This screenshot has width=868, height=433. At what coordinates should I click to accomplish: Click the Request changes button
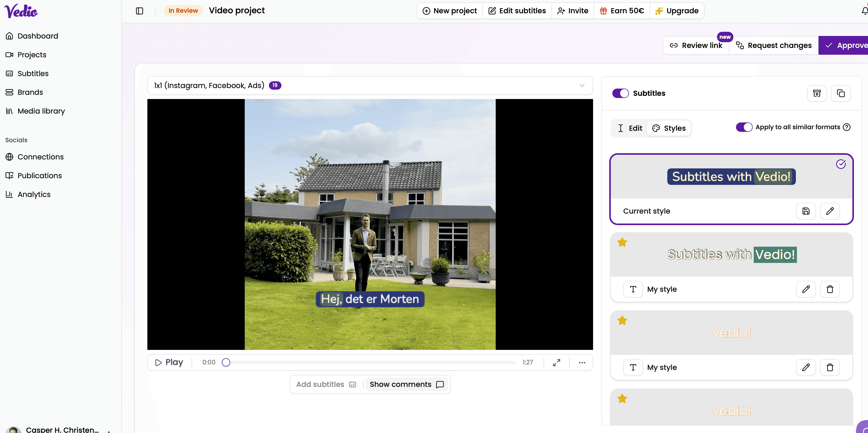coord(774,46)
